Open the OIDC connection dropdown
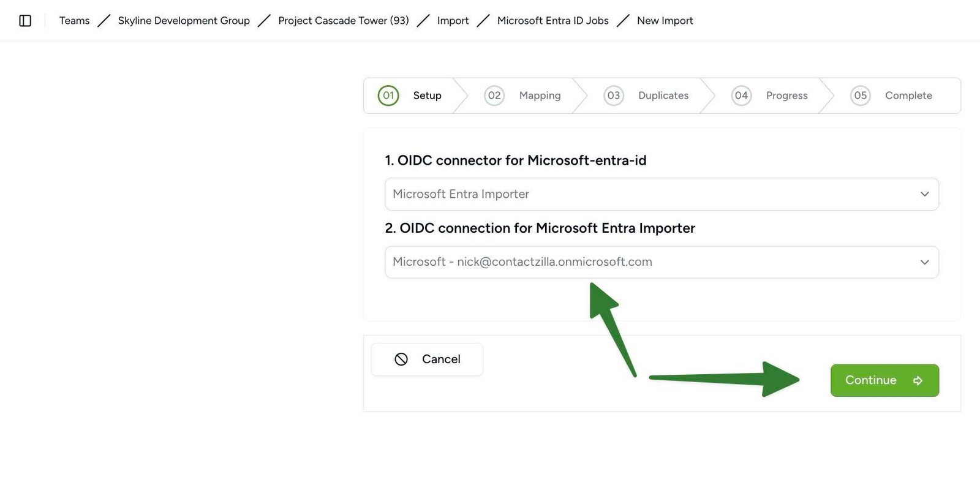 661,262
